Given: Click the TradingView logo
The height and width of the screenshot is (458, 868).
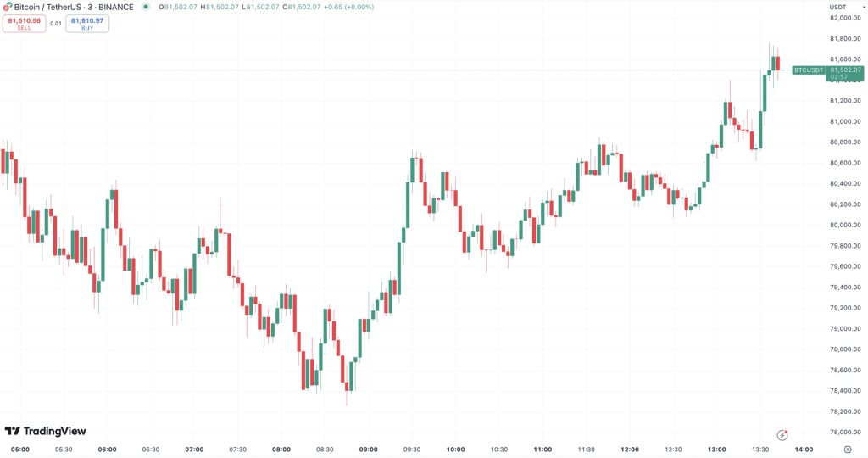Looking at the screenshot, I should [45, 431].
